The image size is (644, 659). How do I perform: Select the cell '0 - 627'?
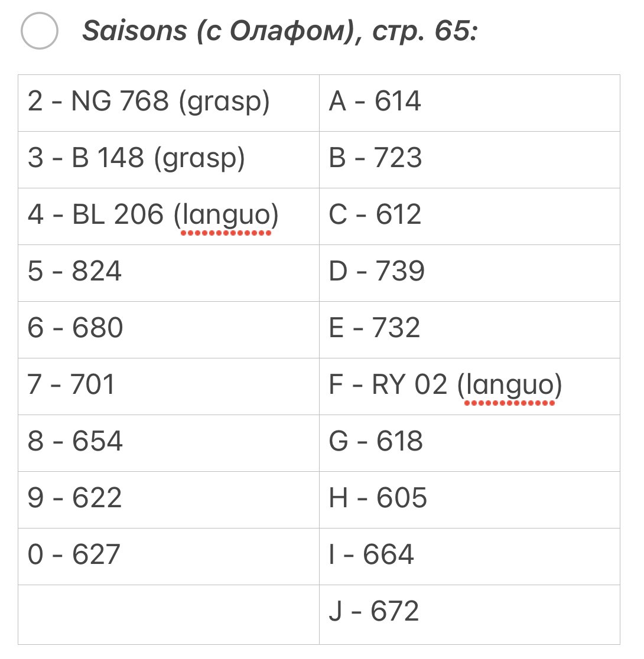click(x=168, y=557)
